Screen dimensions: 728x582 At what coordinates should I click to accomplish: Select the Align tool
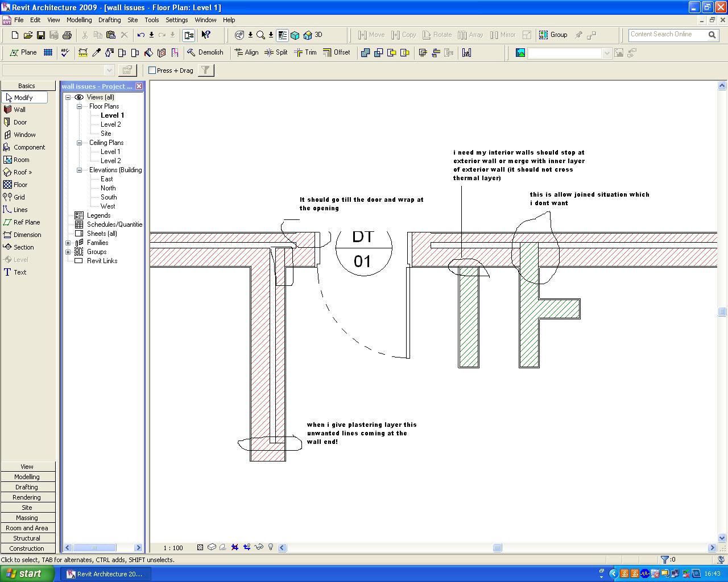[246, 52]
